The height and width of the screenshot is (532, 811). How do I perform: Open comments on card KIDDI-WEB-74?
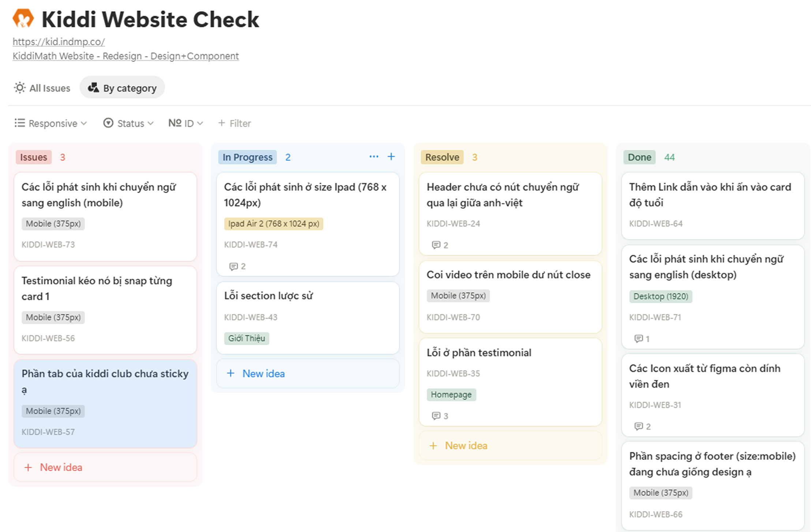point(234,266)
